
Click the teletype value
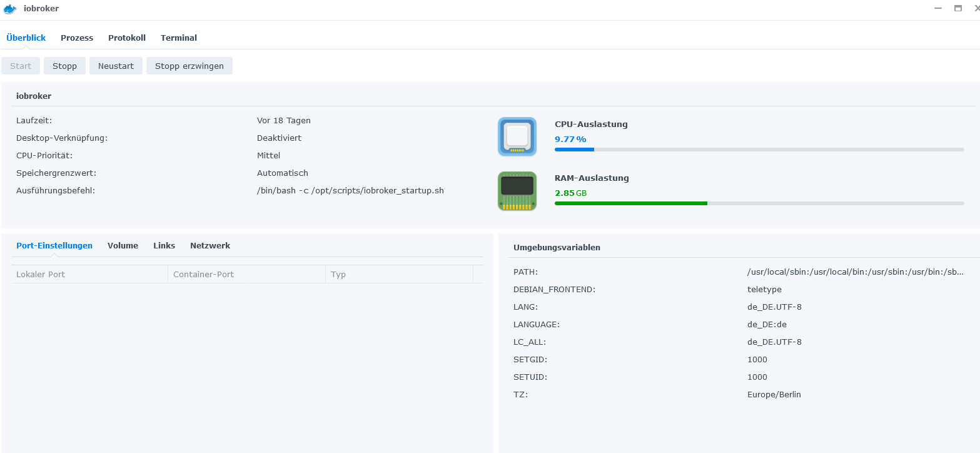(764, 289)
